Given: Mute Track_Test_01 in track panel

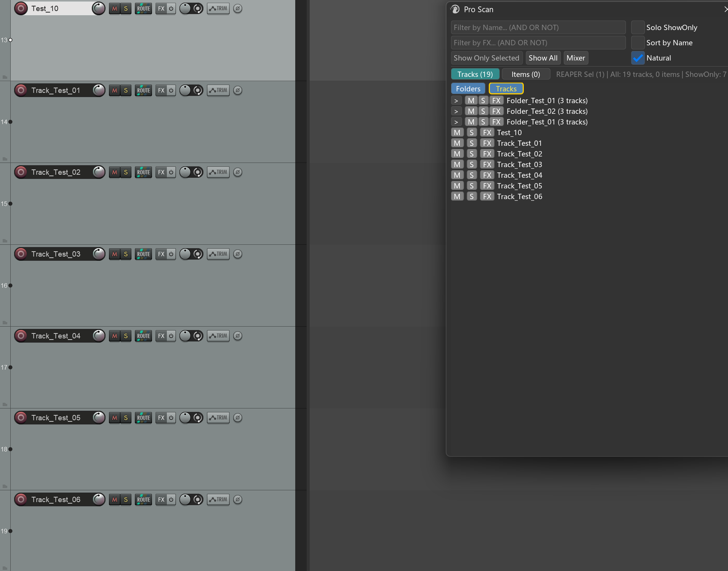Looking at the screenshot, I should pyautogui.click(x=115, y=90).
